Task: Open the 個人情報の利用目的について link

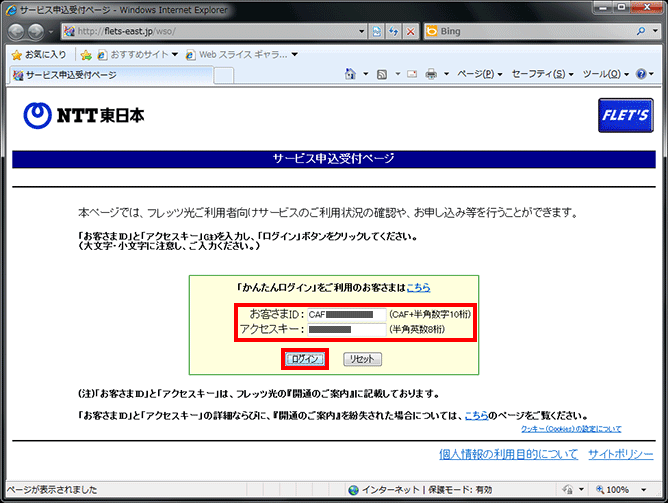Action: point(508,454)
